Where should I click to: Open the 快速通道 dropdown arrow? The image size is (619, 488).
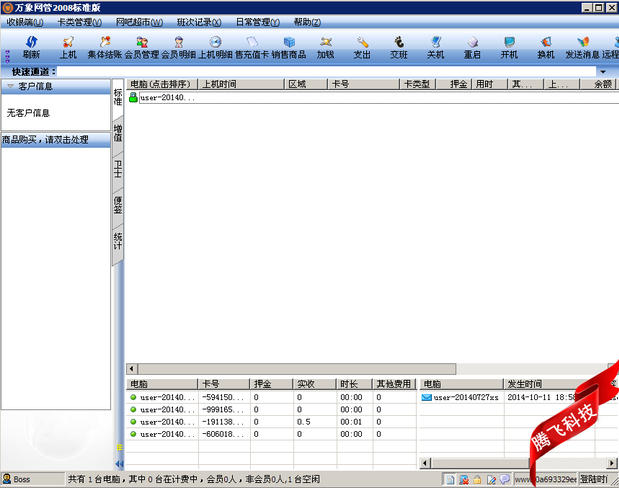603,71
